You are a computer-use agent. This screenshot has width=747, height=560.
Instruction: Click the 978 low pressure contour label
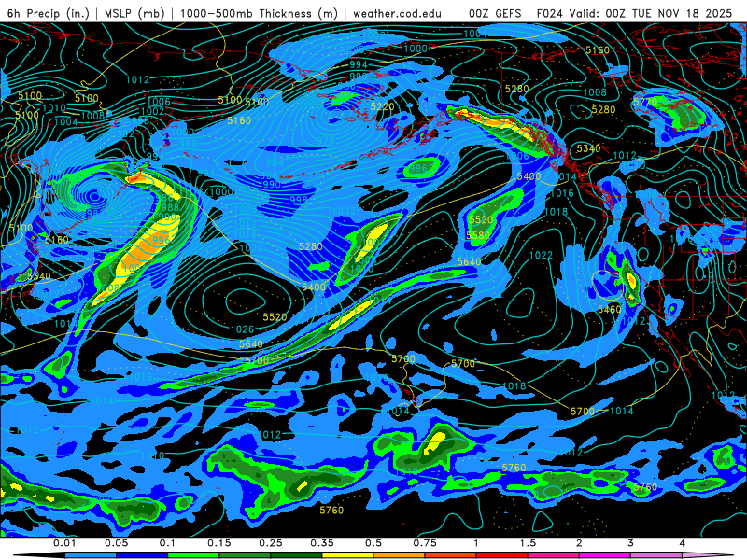326,142
